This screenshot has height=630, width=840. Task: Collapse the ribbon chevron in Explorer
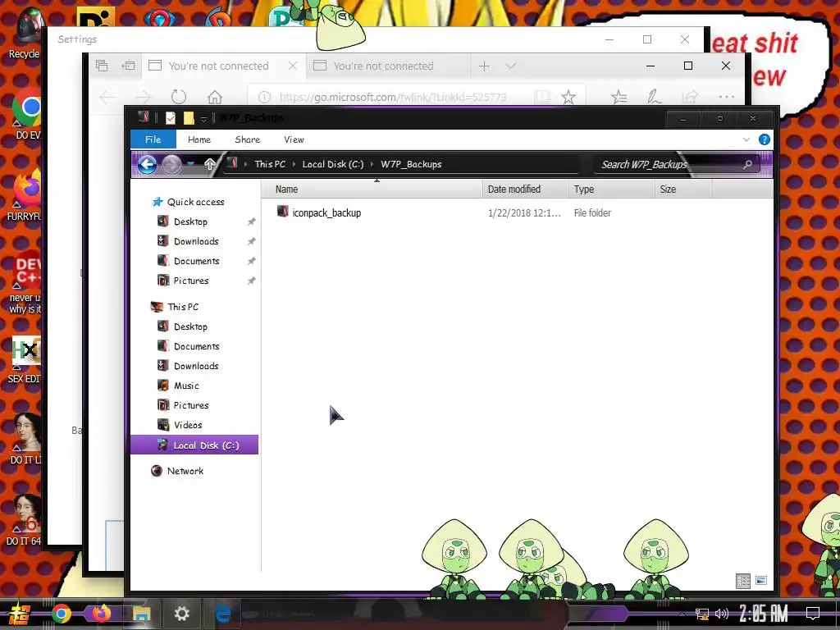tap(746, 139)
